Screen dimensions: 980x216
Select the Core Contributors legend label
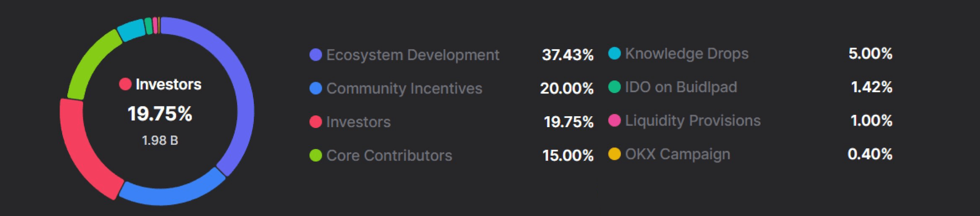389,155
